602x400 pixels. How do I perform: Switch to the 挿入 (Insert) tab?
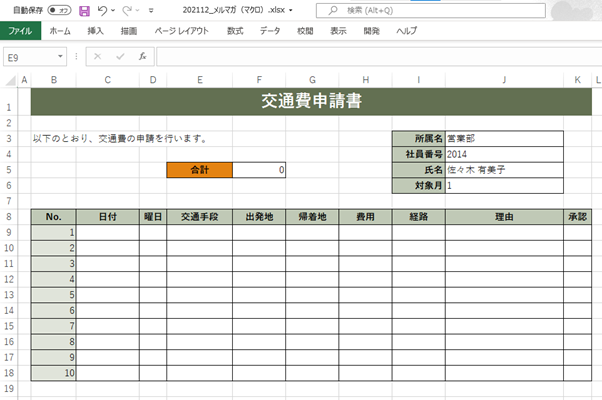(x=96, y=31)
